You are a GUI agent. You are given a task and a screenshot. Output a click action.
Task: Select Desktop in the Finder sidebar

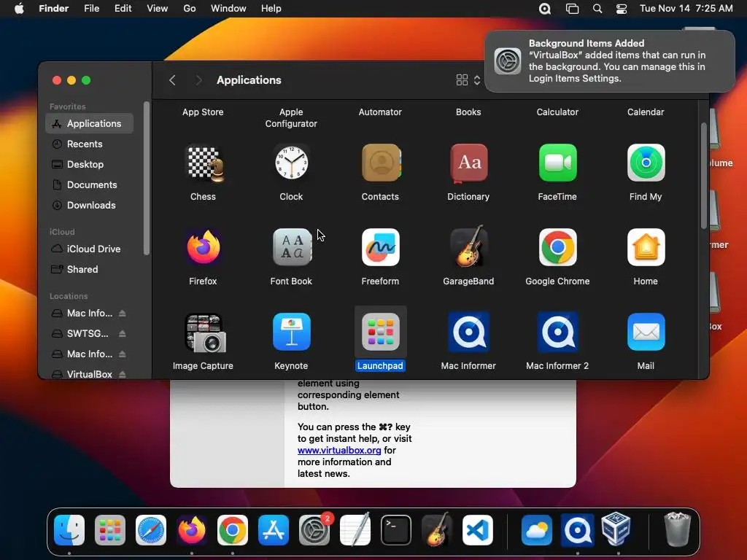(90, 164)
